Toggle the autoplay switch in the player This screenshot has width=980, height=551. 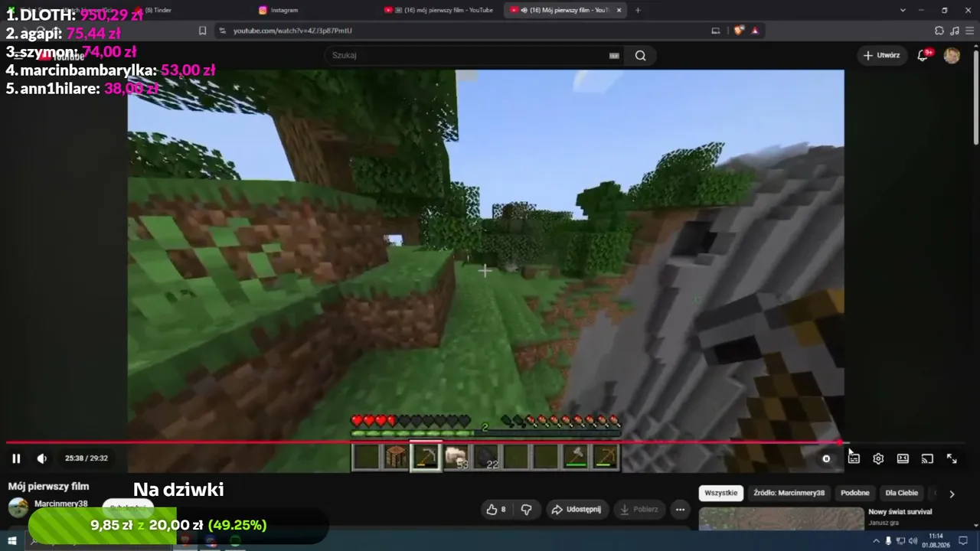(826, 458)
